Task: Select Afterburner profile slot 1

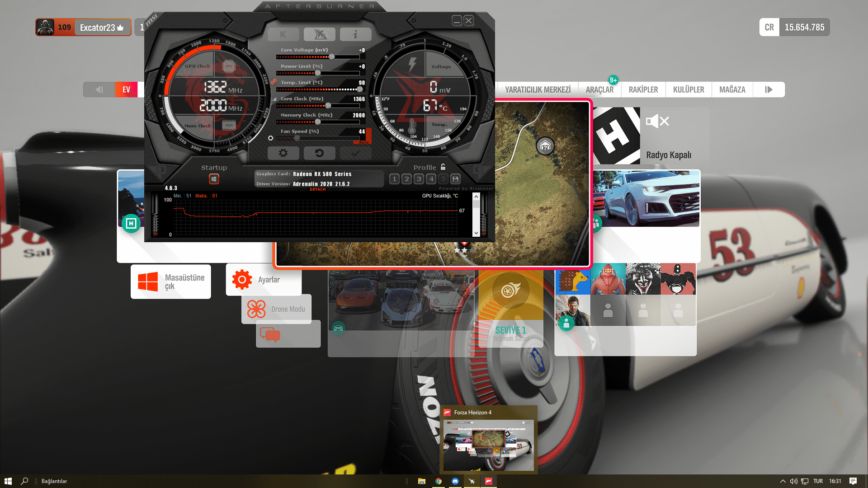Action: [395, 179]
